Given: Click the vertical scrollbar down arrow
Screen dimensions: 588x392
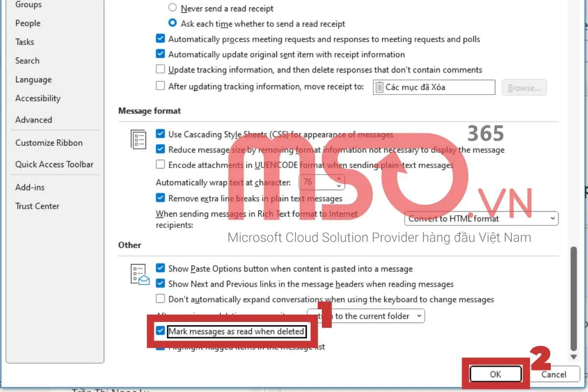Looking at the screenshot, I should click(573, 356).
